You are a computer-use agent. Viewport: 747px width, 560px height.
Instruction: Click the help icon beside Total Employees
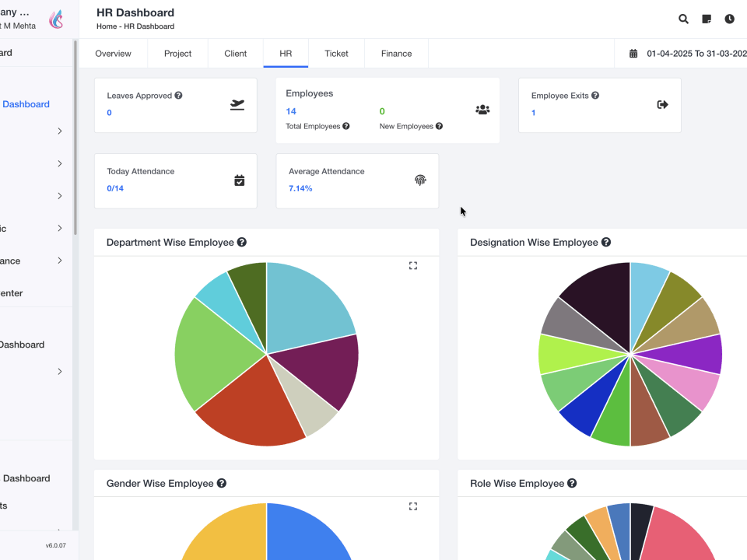[x=345, y=126]
